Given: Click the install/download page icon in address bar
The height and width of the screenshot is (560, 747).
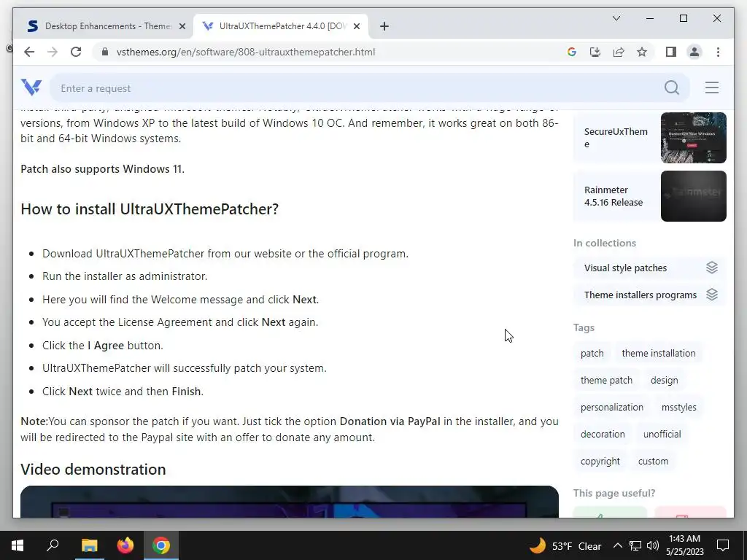Looking at the screenshot, I should click(595, 52).
